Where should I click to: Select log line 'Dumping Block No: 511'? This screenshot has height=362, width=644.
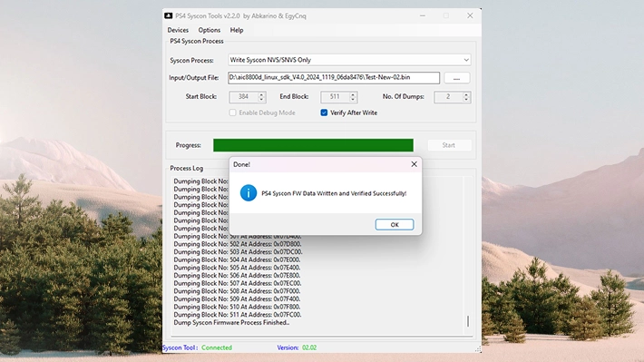click(x=238, y=315)
